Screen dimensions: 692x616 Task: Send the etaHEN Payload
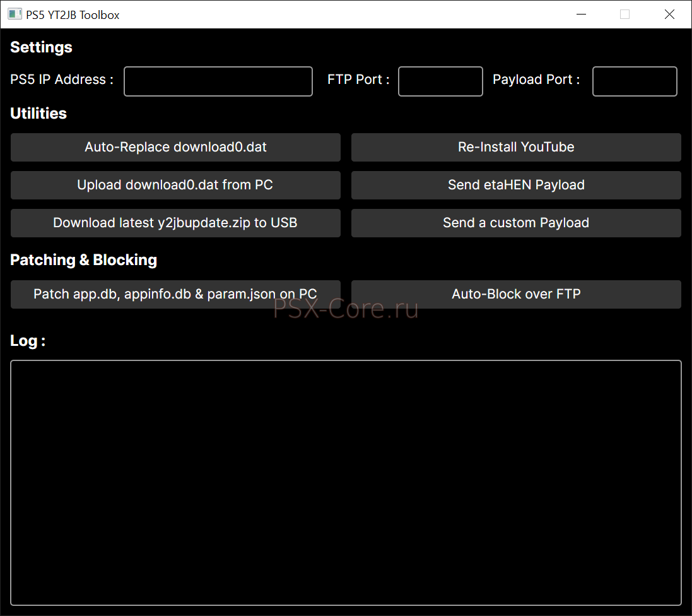click(515, 185)
